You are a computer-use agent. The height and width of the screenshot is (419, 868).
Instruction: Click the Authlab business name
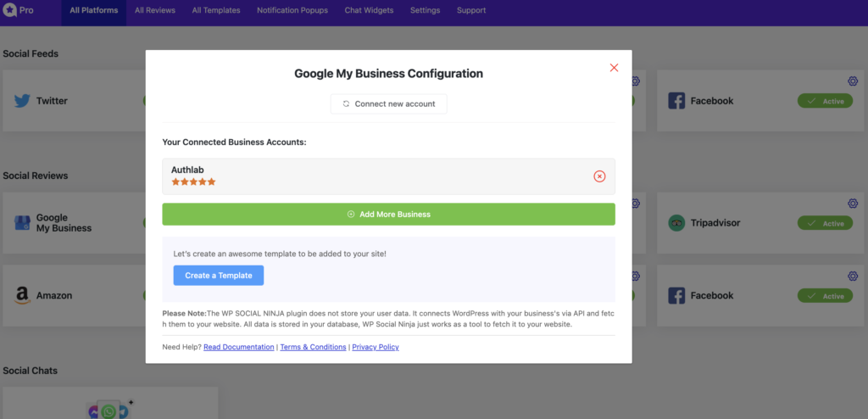click(187, 170)
